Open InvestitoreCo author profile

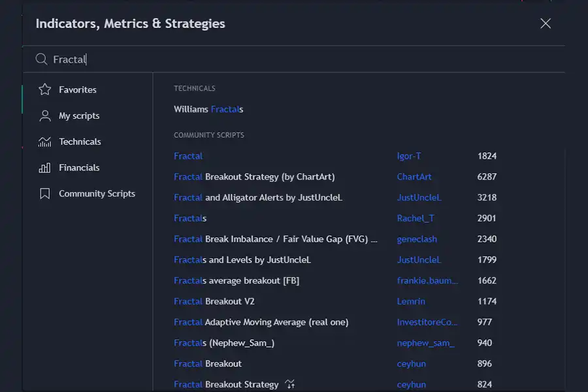pos(427,322)
